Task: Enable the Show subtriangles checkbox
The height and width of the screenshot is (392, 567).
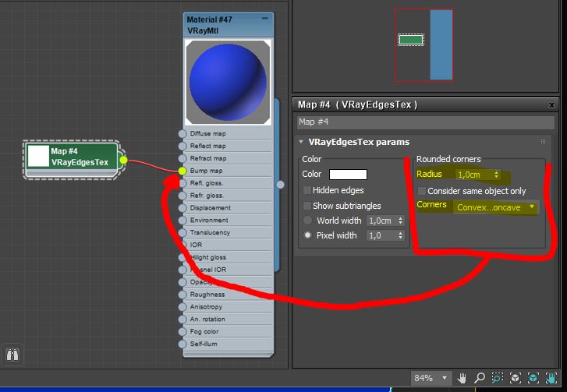Action: pyautogui.click(x=307, y=206)
